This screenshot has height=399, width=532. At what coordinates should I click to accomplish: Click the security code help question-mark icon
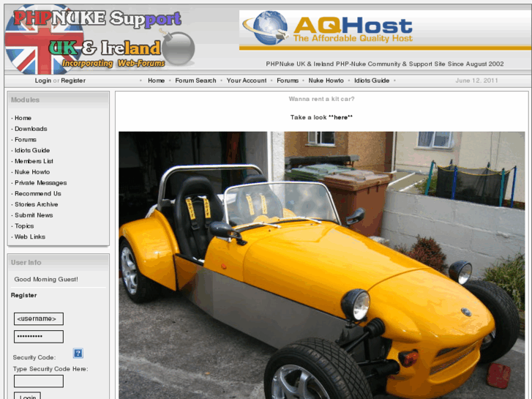point(78,353)
